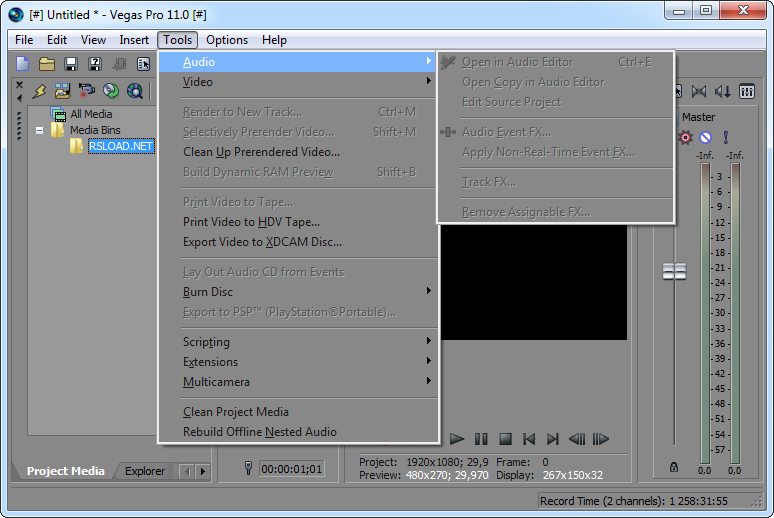
Task: Click the Properties toolbar icon with cursor
Action: click(143, 64)
